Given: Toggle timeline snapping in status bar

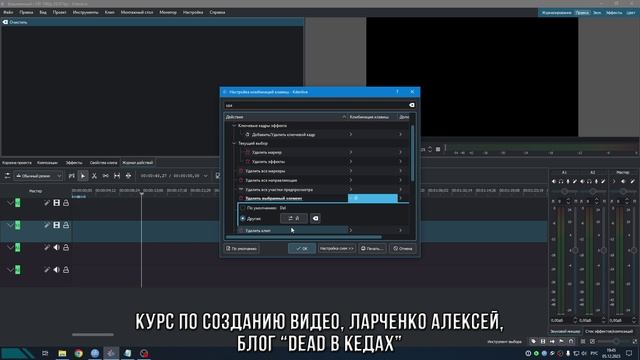Looking at the screenshot, I should [571, 341].
